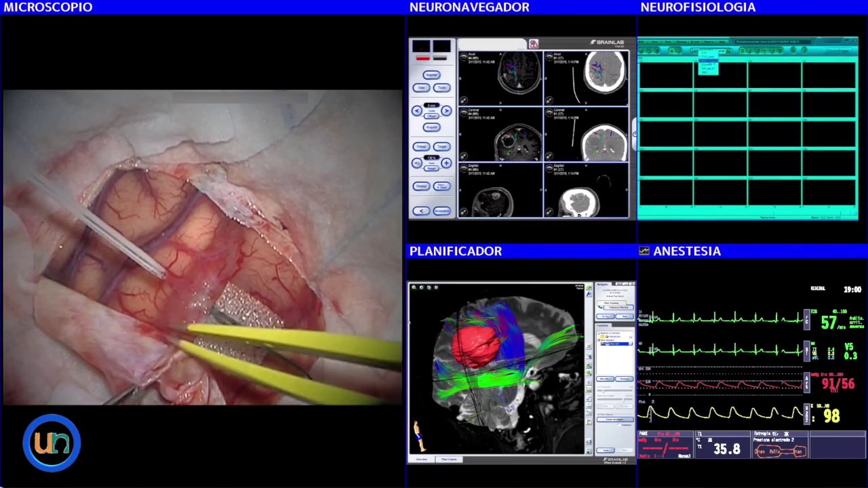Toggle eye icon on Coronal MR view
This screenshot has height=488, width=868.
(464, 113)
